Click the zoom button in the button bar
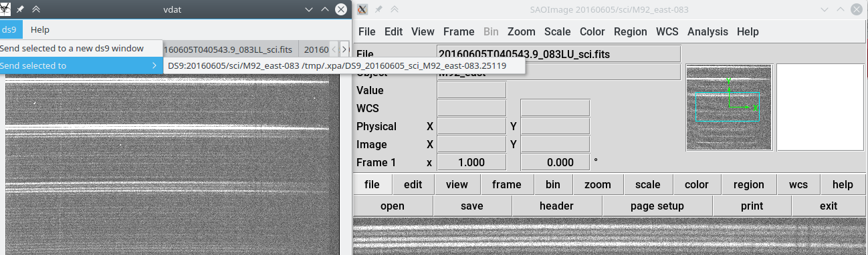The image size is (868, 255). (599, 185)
